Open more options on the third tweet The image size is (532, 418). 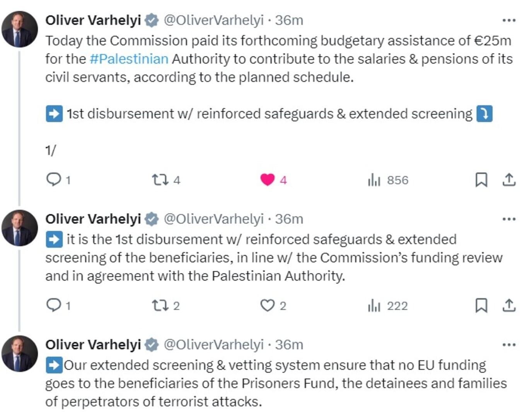tap(509, 344)
